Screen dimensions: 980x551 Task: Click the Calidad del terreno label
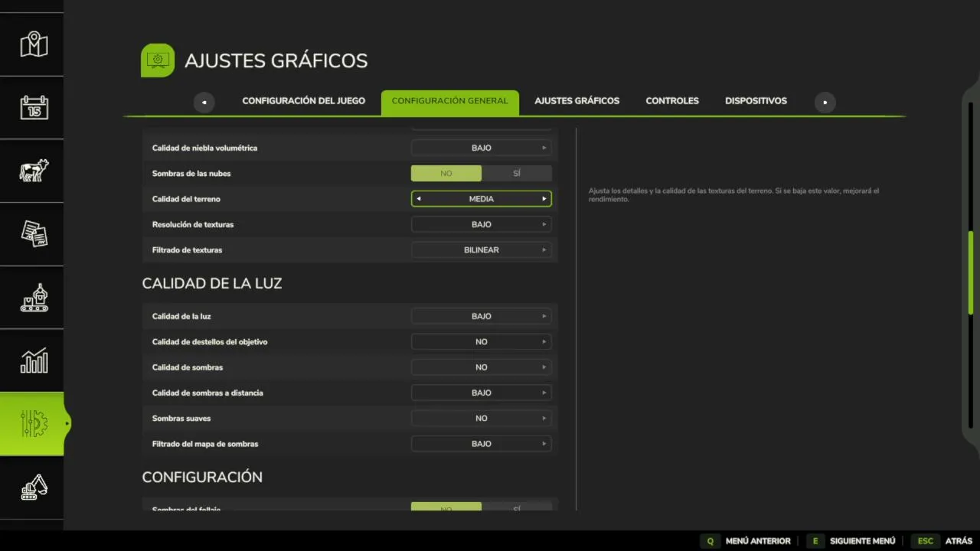point(186,199)
